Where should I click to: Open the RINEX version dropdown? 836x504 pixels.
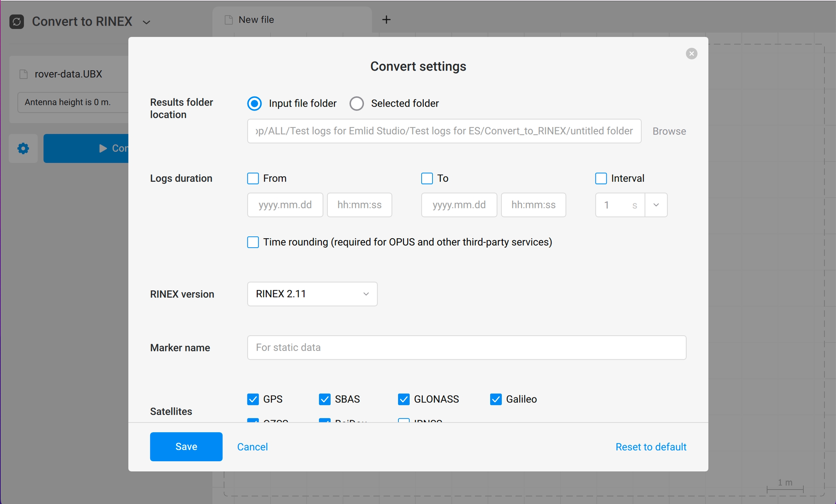click(312, 294)
